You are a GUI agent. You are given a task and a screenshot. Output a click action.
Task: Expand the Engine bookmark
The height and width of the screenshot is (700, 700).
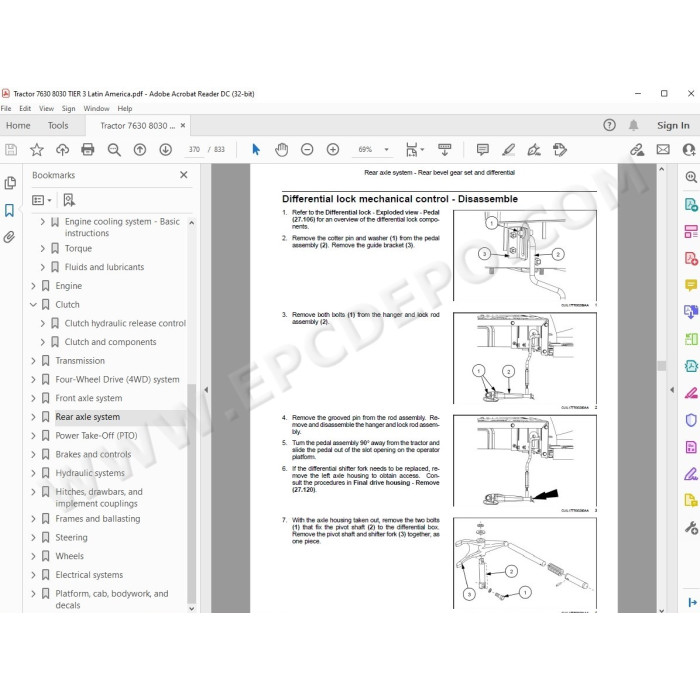coord(33,286)
